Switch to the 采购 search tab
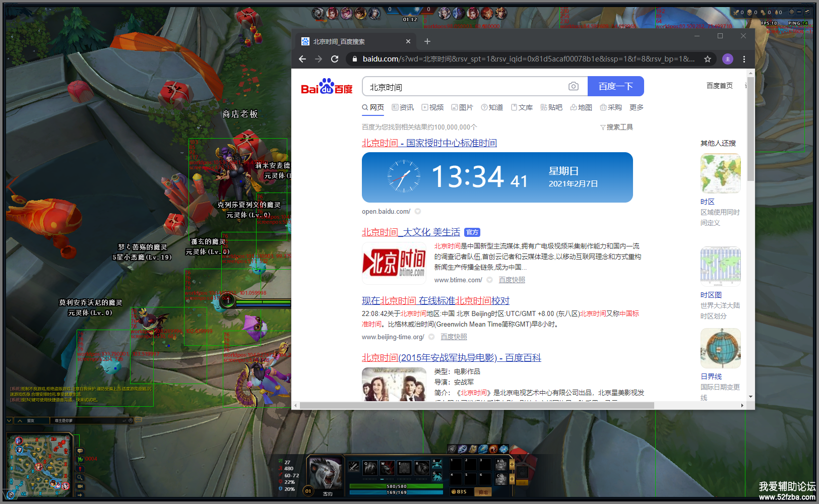 [x=611, y=107]
